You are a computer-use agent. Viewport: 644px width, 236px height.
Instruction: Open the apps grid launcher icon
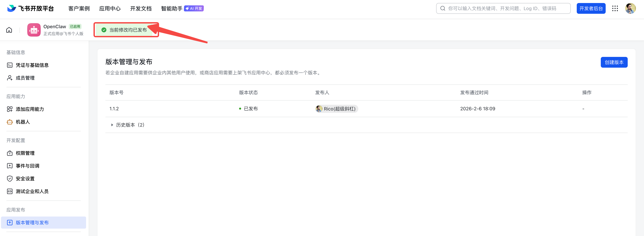[615, 9]
